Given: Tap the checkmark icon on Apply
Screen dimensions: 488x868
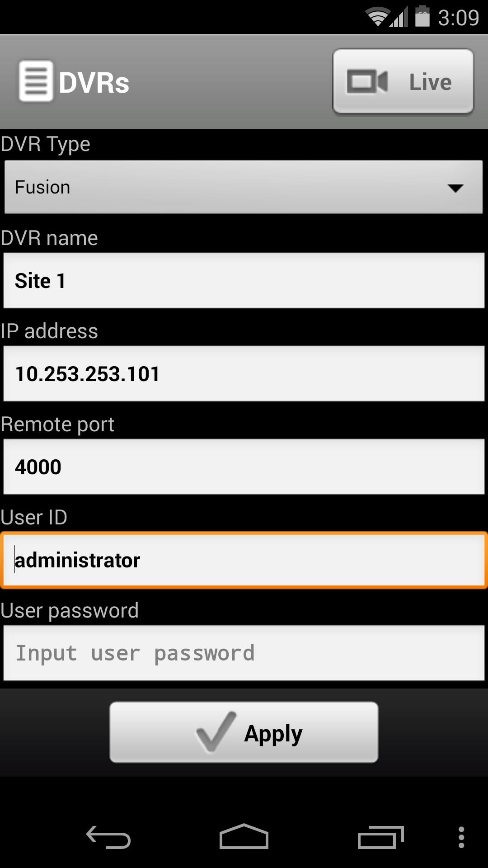Looking at the screenshot, I should tap(216, 731).
